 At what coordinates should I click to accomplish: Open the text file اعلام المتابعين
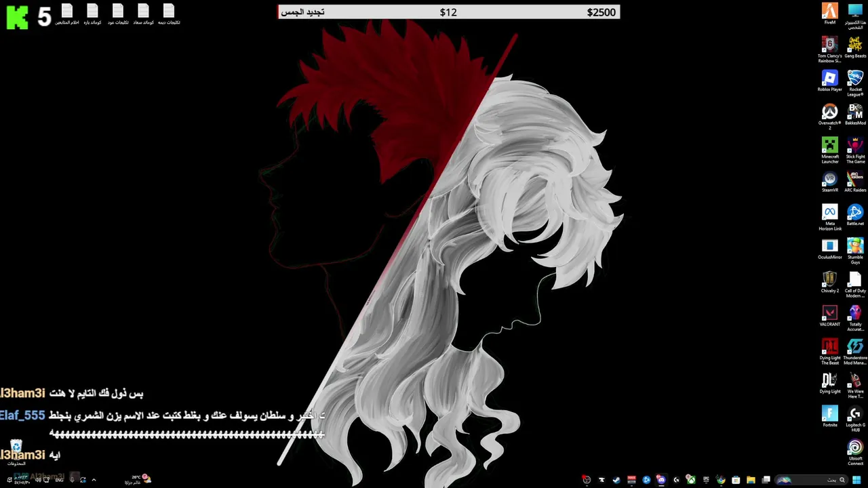coord(66,14)
